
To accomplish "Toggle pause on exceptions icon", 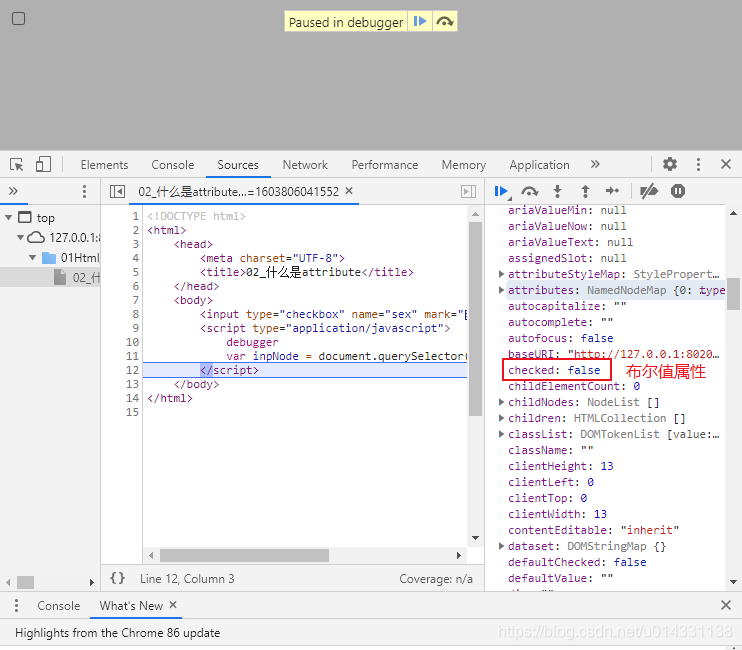I will click(x=678, y=191).
